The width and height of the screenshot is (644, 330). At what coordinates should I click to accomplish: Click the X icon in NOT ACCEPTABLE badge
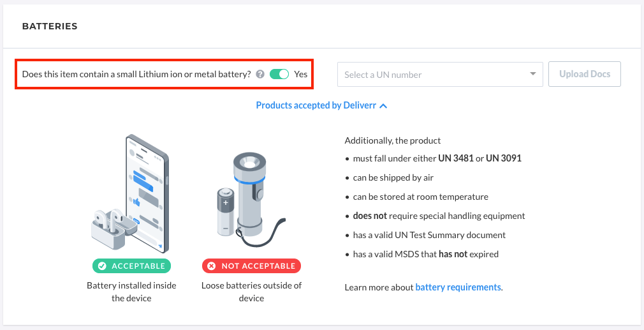[x=212, y=266]
